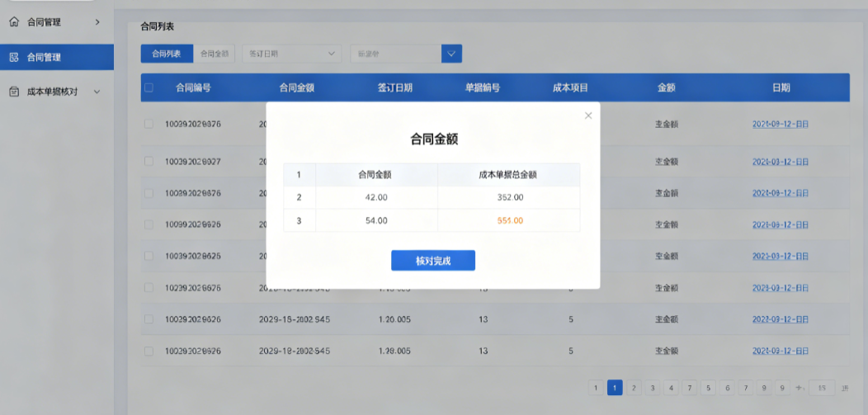The image size is (868, 415).
Task: Click the 合同金额 dialog title
Action: click(x=433, y=139)
